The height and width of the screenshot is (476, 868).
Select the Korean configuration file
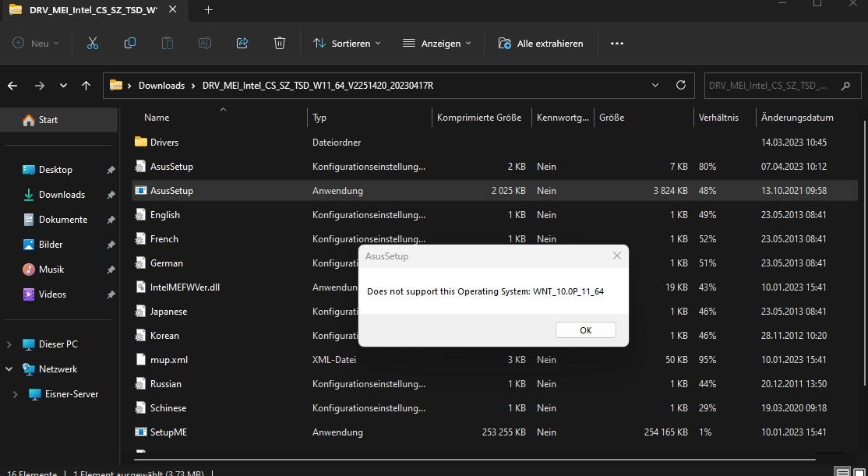[165, 336]
